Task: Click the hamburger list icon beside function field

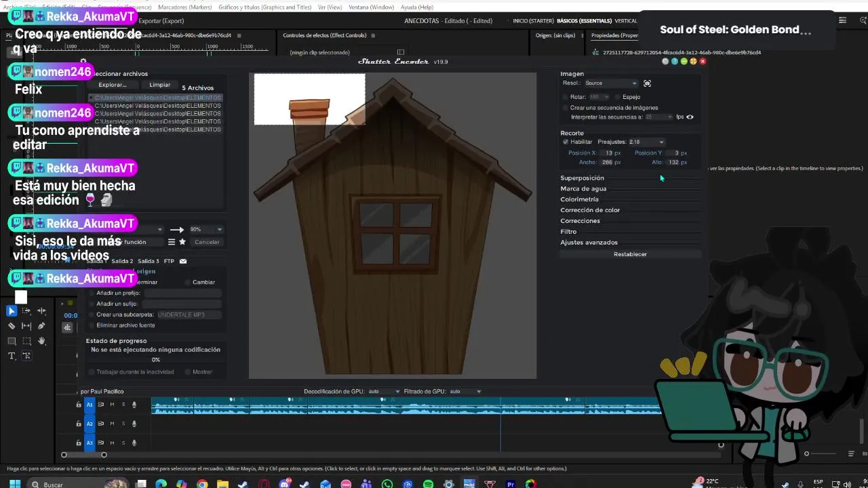Action: pos(172,242)
